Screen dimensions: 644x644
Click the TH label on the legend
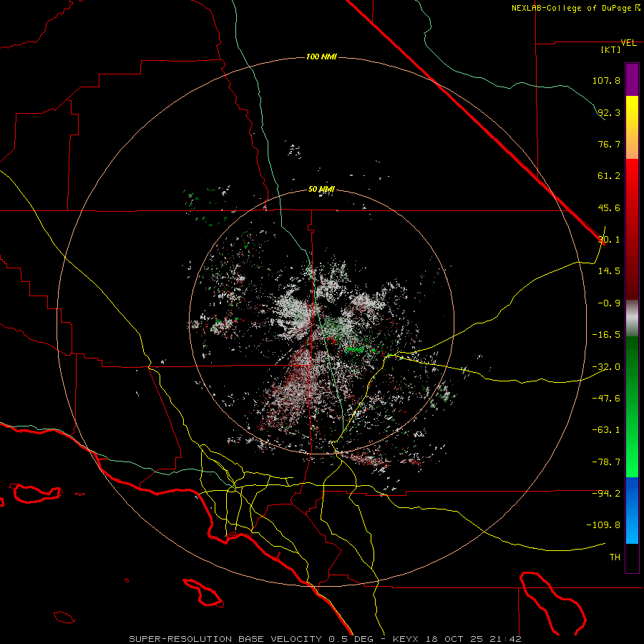coord(615,557)
